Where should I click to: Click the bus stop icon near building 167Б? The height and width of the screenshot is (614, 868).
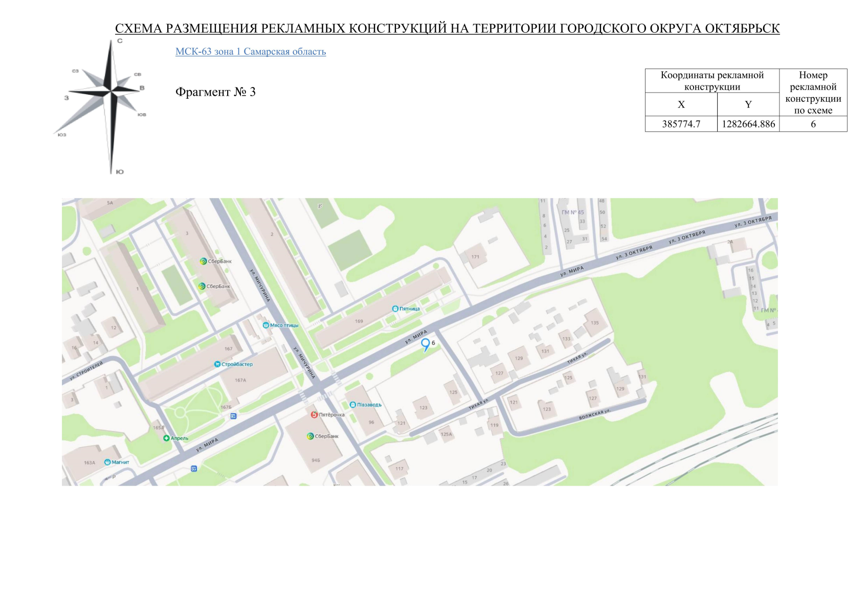click(233, 416)
